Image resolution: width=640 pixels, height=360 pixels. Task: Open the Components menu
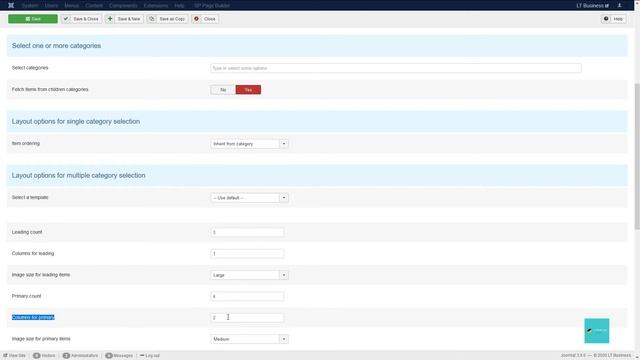tap(123, 6)
